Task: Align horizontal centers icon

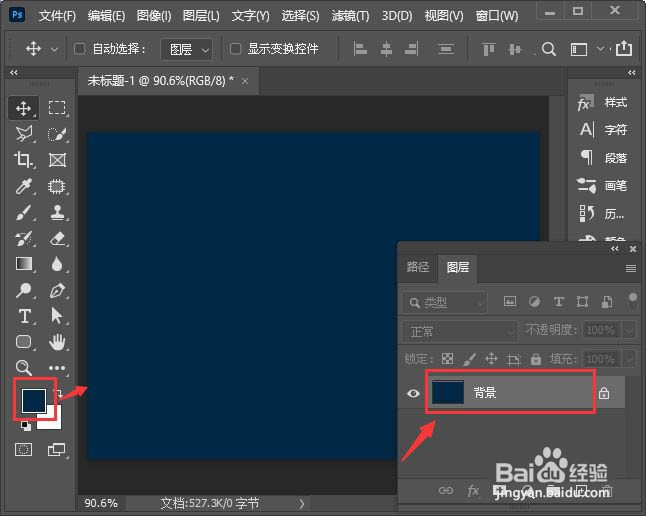Action: (x=386, y=49)
